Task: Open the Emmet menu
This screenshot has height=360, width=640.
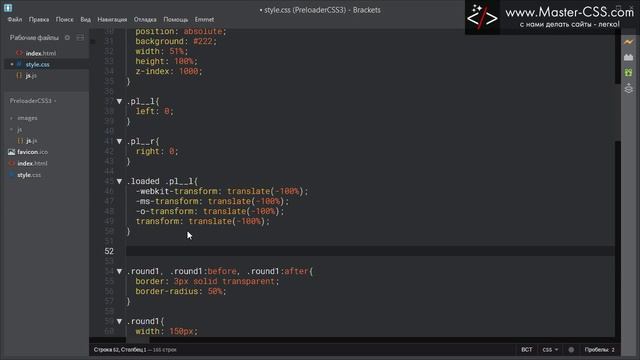Action: [x=204, y=19]
